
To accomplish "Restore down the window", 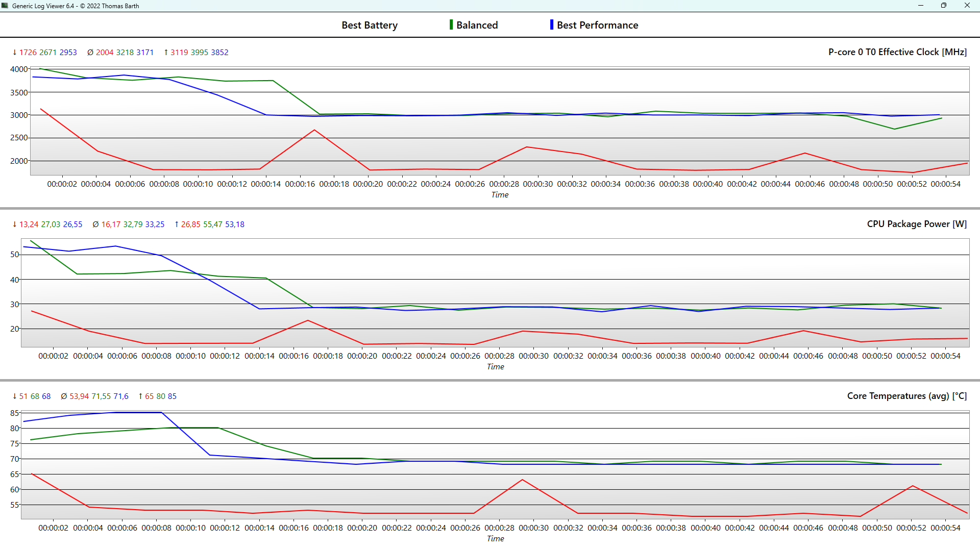I will tap(944, 6).
